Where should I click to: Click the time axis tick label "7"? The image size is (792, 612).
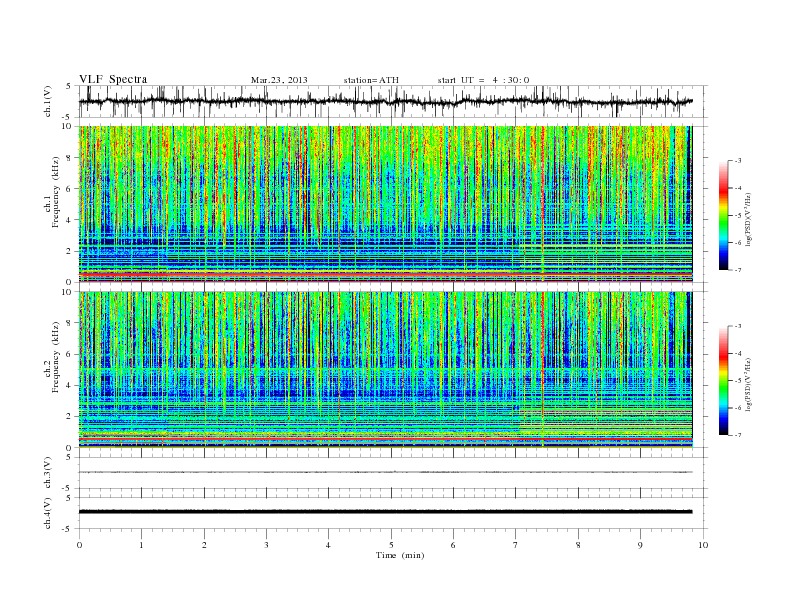coord(516,545)
